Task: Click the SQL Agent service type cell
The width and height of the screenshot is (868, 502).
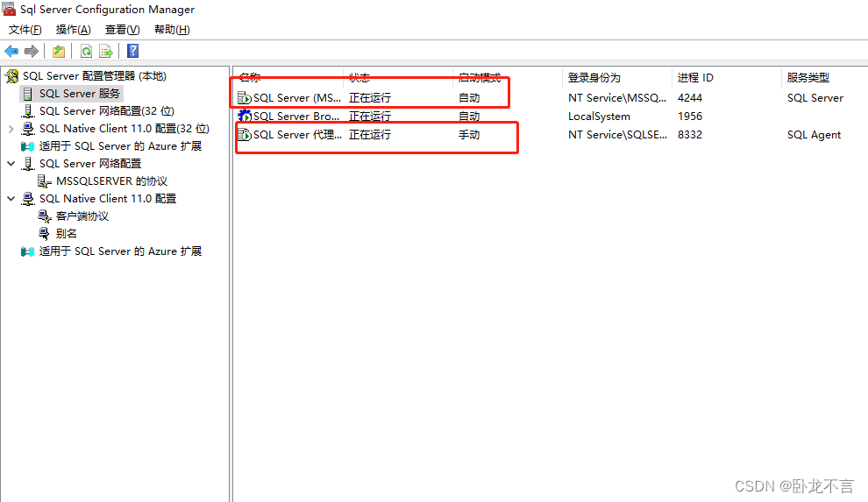Action: [x=814, y=135]
